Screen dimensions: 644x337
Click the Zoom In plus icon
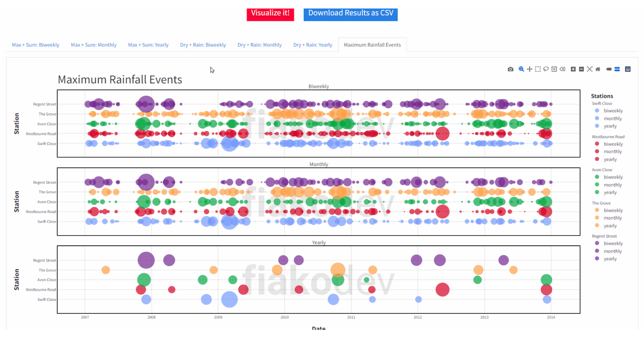(573, 69)
